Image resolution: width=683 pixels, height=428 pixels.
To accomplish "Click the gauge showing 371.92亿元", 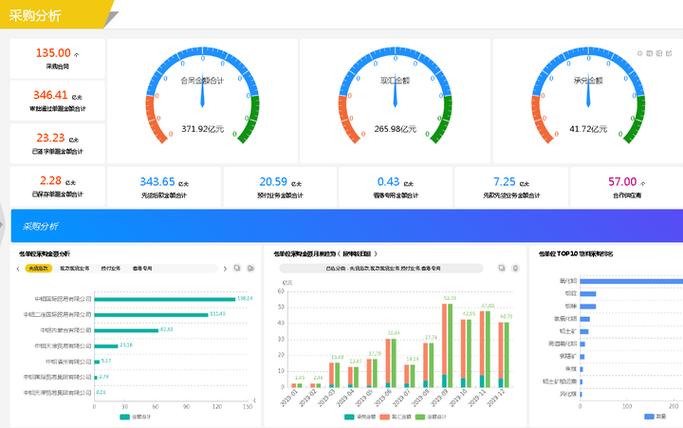I will coord(202,96).
